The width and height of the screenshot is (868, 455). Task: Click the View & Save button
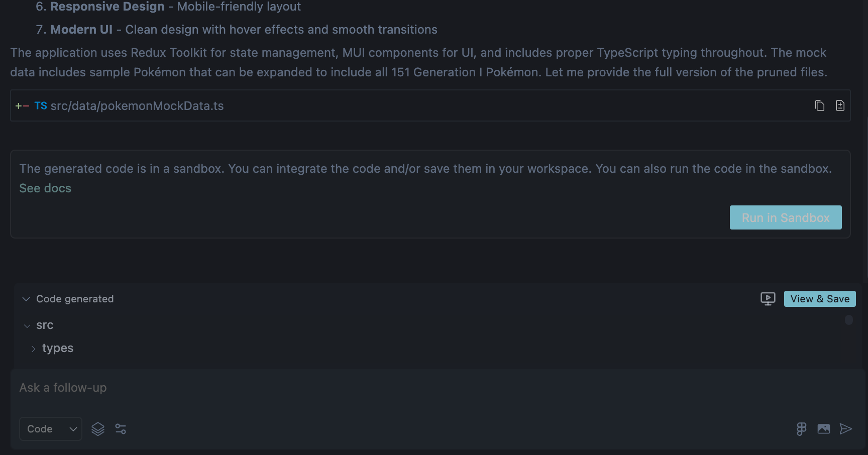click(820, 299)
